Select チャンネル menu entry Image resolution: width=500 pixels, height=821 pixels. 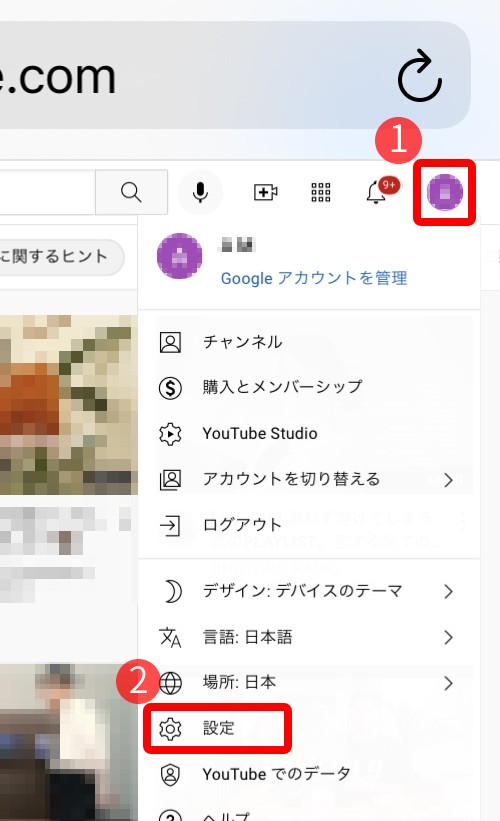(x=309, y=342)
